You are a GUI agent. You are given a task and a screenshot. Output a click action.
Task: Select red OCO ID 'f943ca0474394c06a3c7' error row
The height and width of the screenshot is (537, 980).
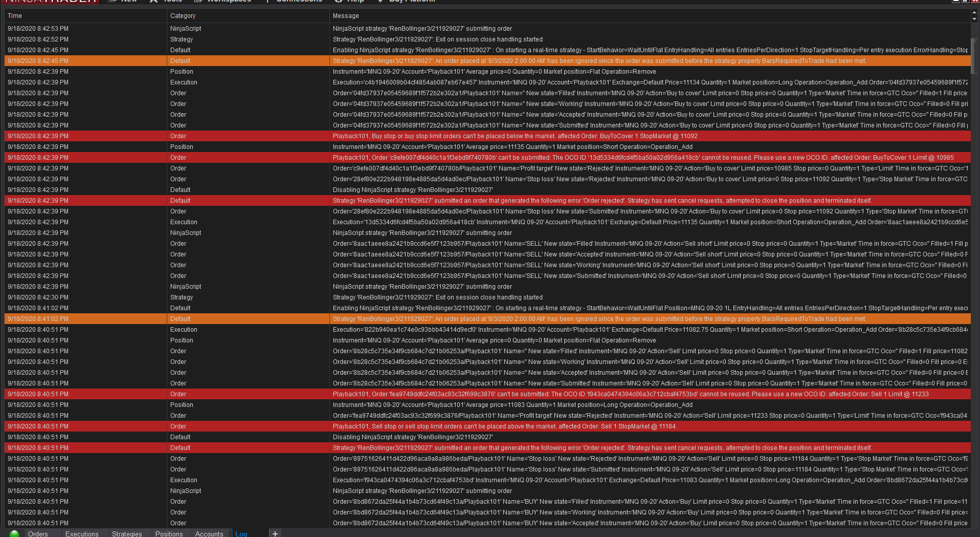pyautogui.click(x=487, y=394)
